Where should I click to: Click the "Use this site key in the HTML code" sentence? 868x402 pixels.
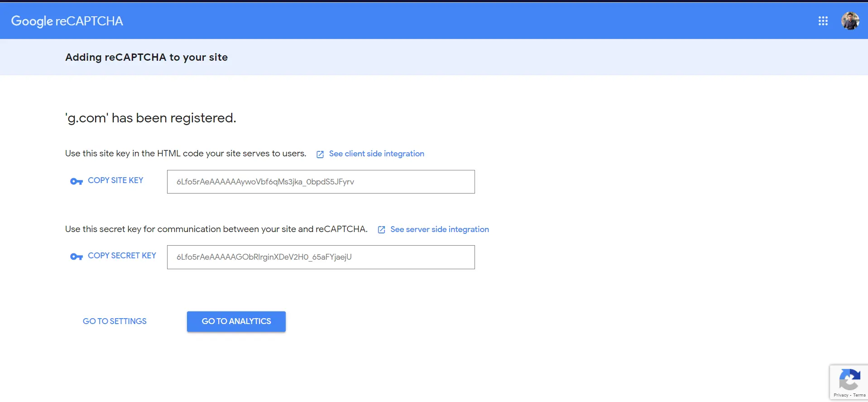[x=186, y=154]
